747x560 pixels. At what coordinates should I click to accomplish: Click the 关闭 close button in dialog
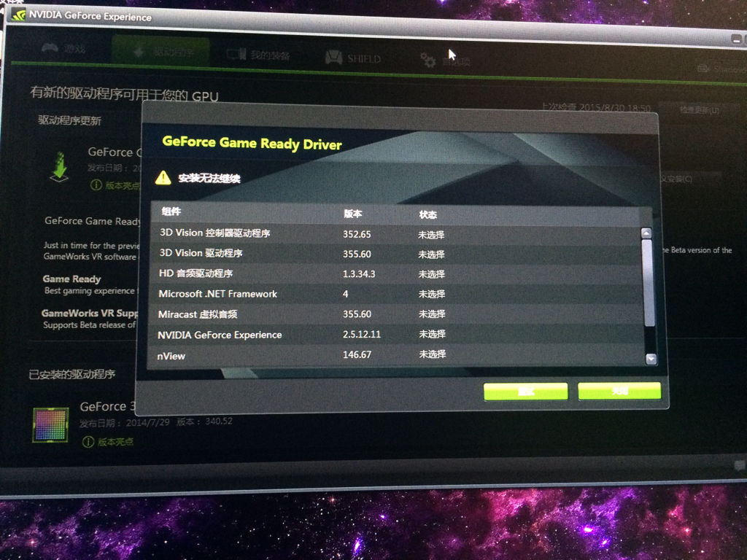(x=619, y=391)
